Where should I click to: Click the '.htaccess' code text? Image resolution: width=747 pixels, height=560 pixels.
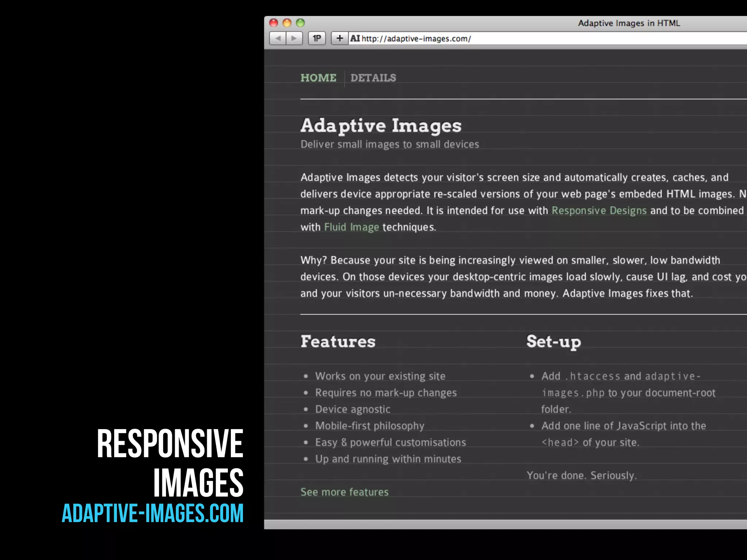tap(593, 376)
